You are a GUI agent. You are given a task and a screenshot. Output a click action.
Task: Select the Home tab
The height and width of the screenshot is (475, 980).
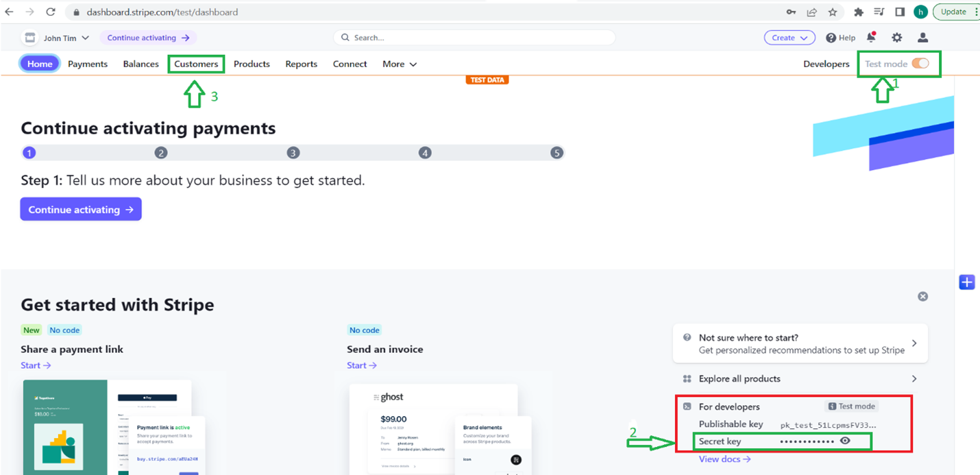[40, 64]
